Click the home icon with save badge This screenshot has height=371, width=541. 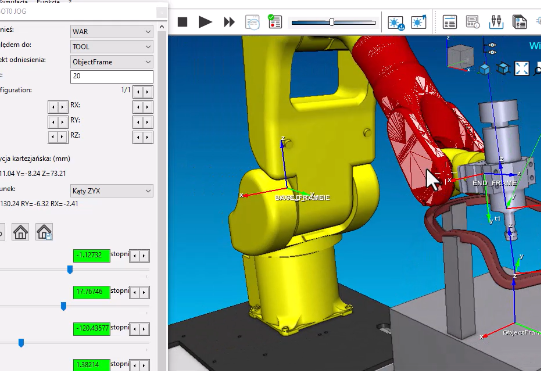click(x=44, y=232)
